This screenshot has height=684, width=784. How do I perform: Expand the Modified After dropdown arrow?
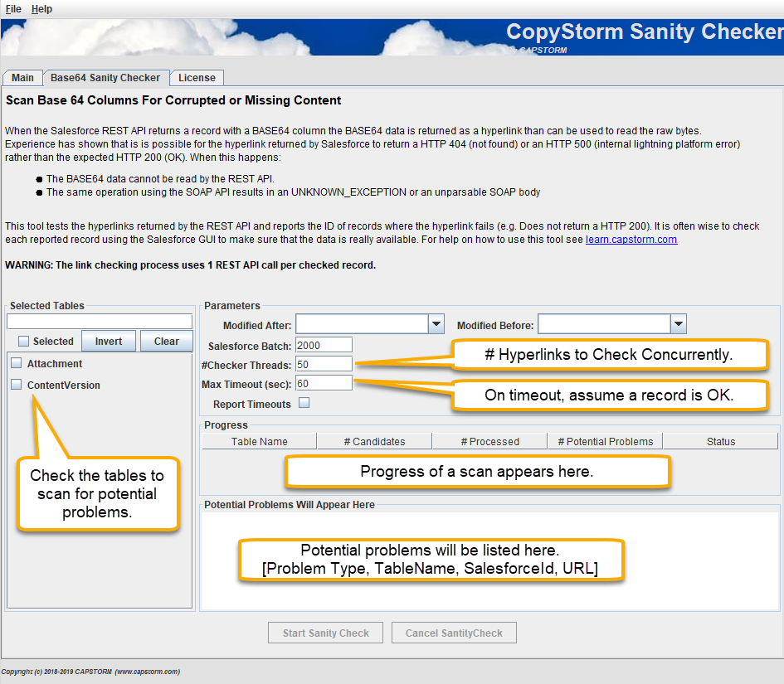[436, 324]
